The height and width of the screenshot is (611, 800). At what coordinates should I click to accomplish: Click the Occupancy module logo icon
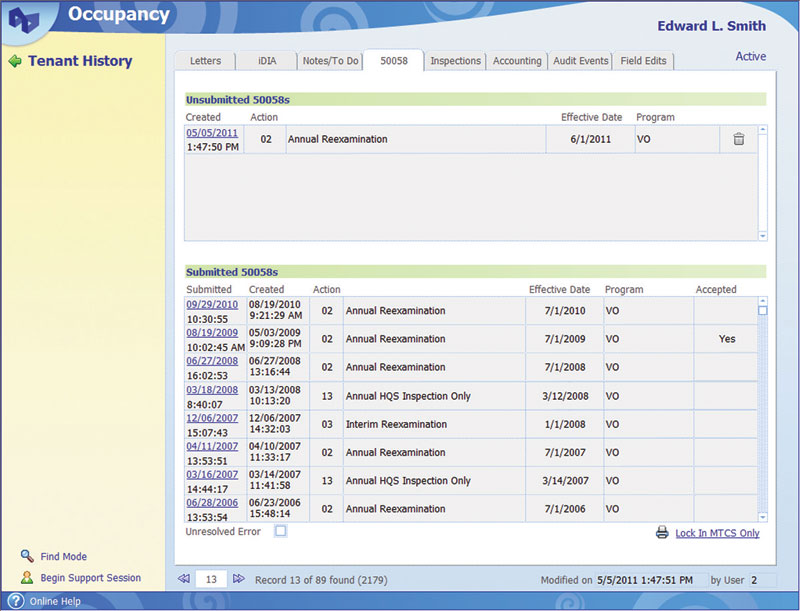(x=23, y=21)
